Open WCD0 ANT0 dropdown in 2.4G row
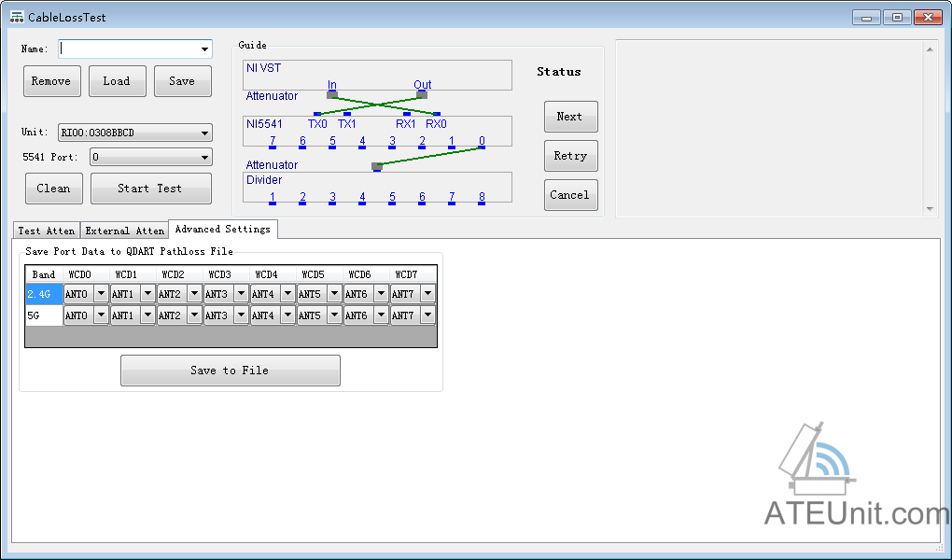The width and height of the screenshot is (952, 560). [x=101, y=294]
